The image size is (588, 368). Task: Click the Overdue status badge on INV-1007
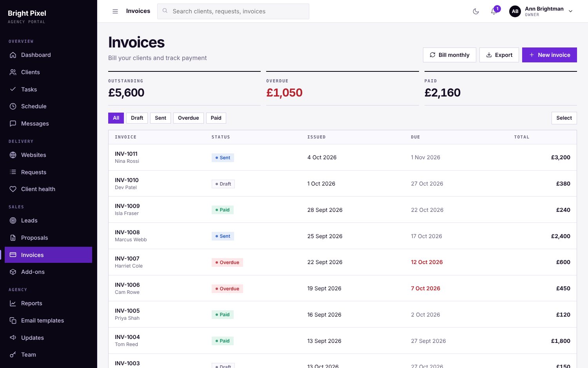pyautogui.click(x=227, y=262)
